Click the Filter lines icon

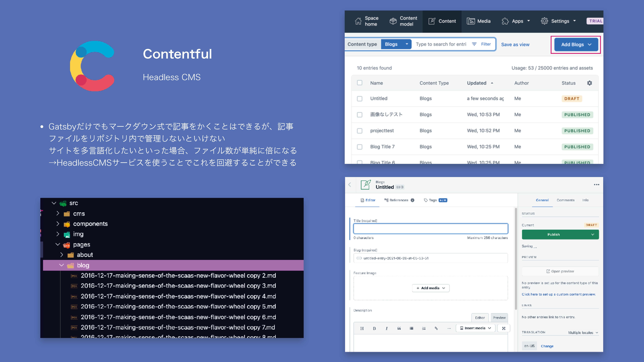(x=474, y=44)
